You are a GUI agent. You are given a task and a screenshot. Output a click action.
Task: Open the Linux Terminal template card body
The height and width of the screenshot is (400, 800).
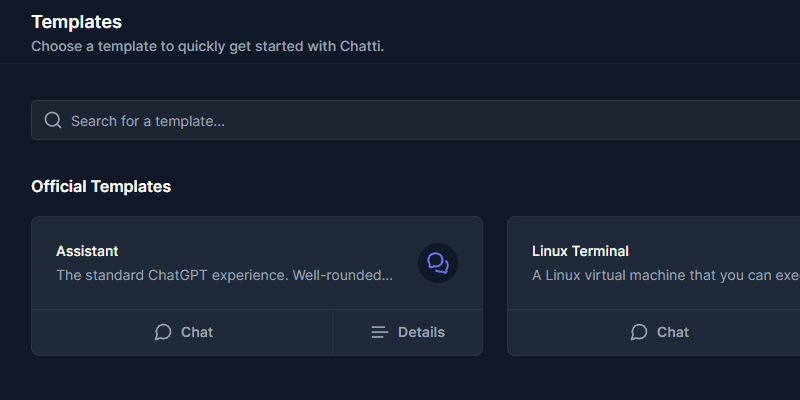(654, 263)
